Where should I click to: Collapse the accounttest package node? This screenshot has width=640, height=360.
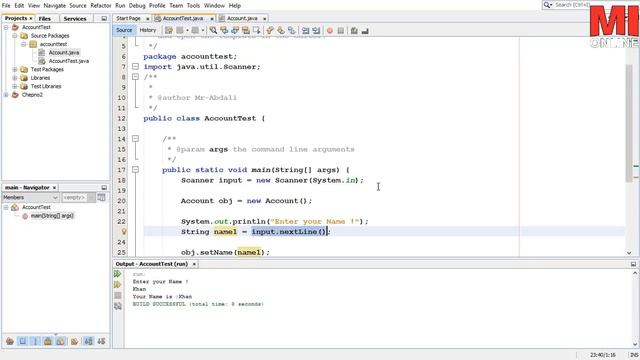[24, 44]
